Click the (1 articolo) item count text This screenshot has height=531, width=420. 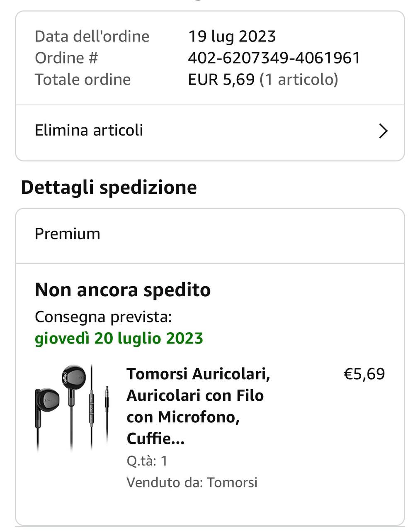[x=299, y=80]
